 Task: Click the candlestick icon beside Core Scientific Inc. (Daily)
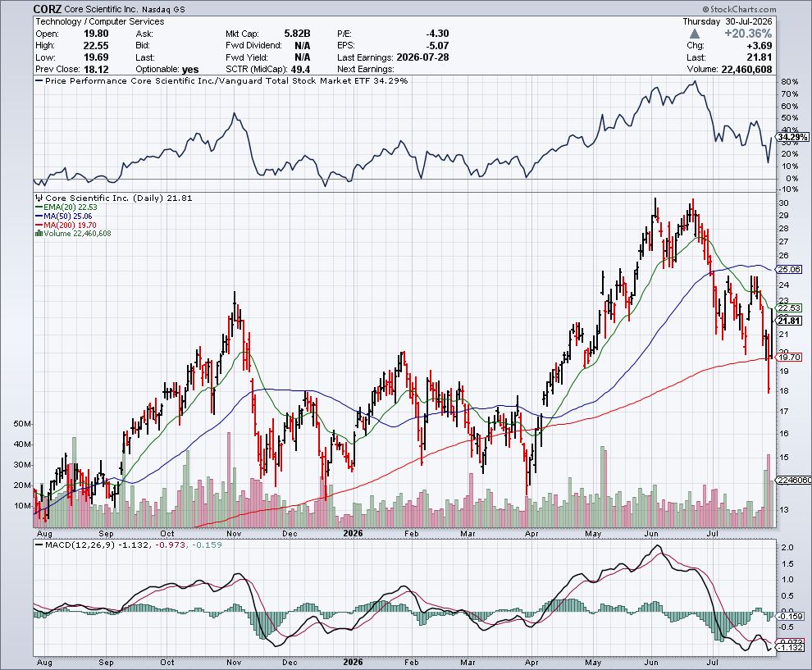[x=39, y=198]
